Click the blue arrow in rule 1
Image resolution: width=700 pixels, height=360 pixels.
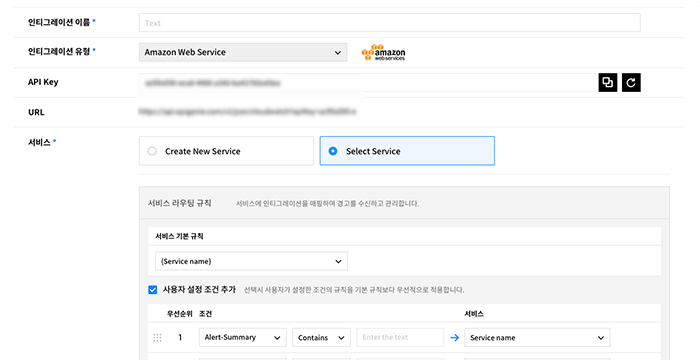(454, 338)
